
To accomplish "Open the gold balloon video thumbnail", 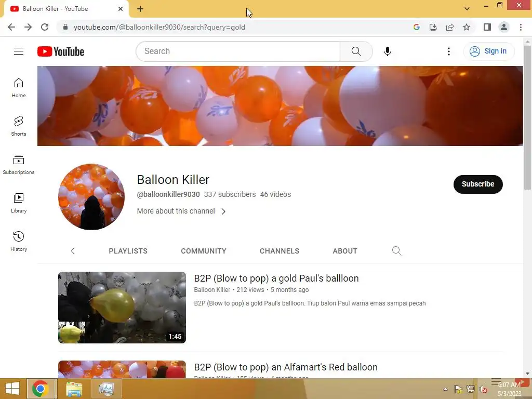I will [x=122, y=308].
